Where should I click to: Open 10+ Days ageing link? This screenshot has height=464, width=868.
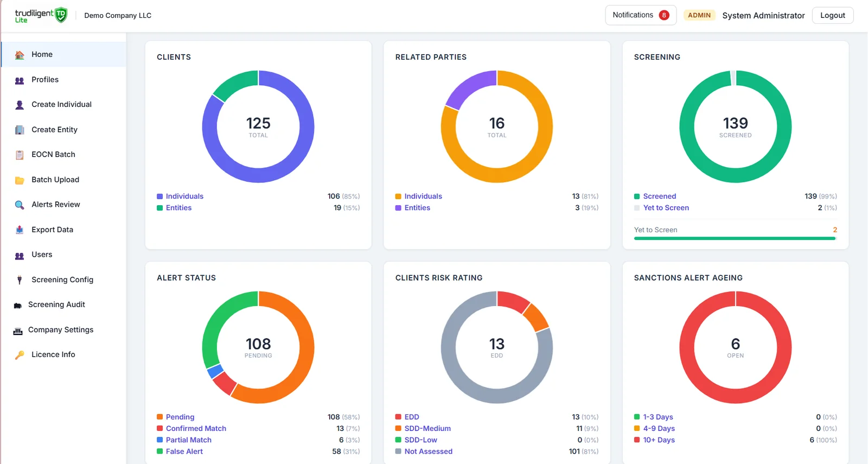[659, 440]
